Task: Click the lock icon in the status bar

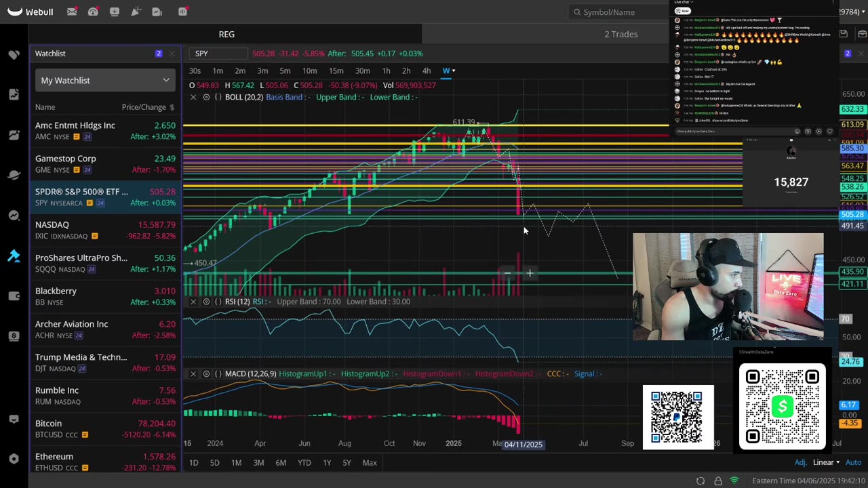Action: (x=717, y=481)
